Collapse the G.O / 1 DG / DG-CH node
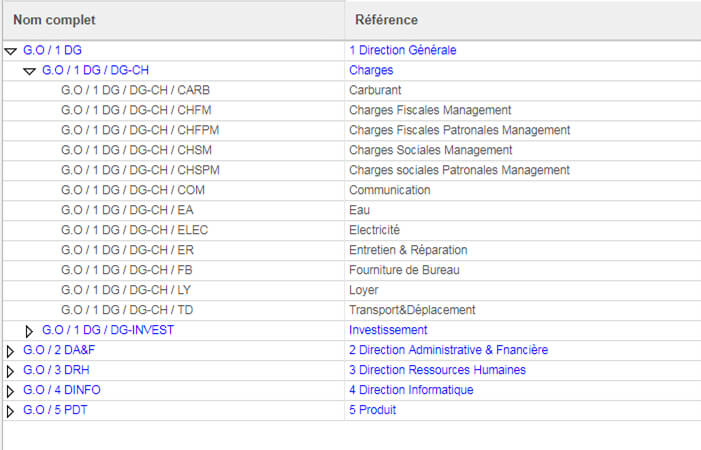 click(x=30, y=71)
